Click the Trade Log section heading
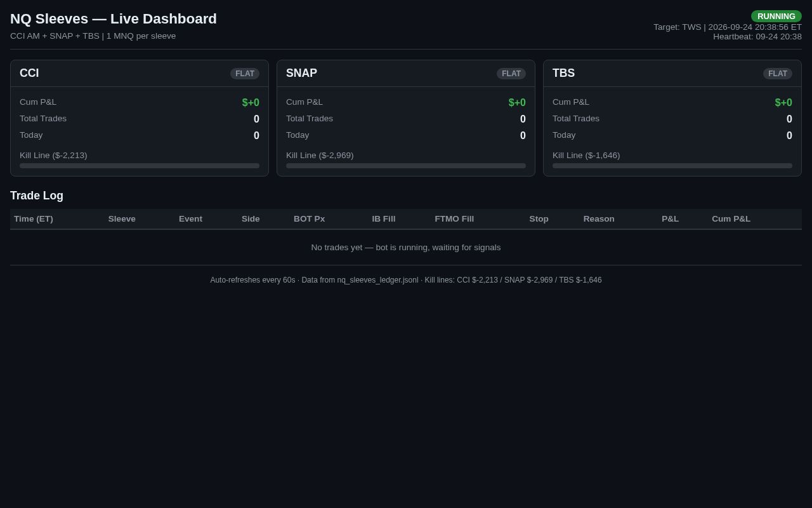 tap(37, 196)
